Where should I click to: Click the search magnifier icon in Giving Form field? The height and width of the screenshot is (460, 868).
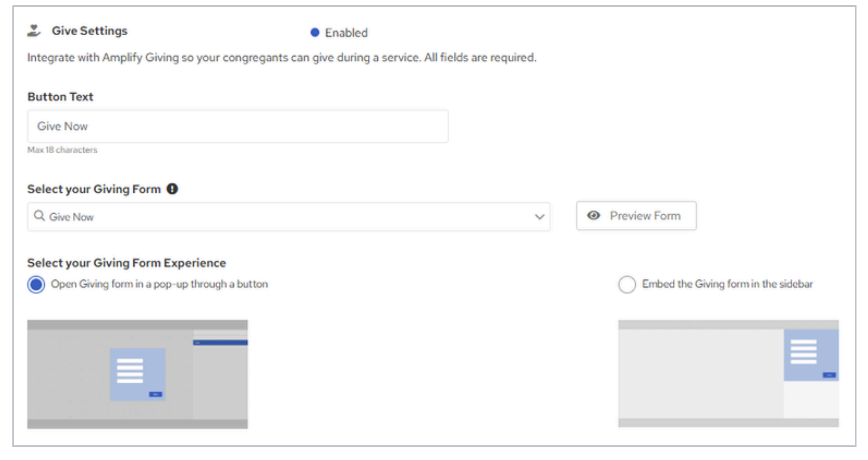click(x=39, y=216)
